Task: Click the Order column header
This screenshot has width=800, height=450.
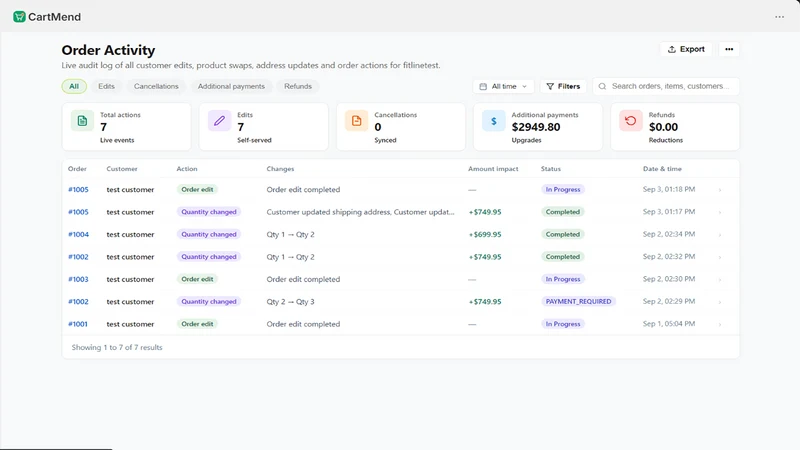Action: click(x=77, y=169)
